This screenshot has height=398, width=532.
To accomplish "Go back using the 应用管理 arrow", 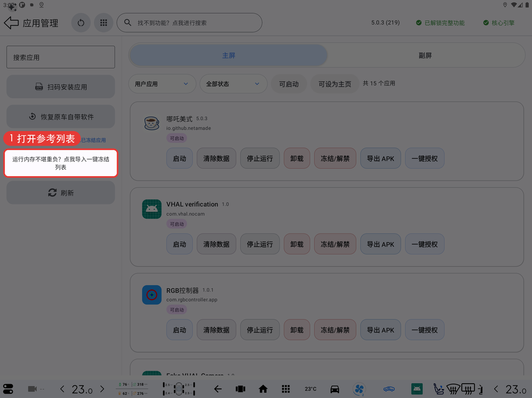I will [x=11, y=23].
